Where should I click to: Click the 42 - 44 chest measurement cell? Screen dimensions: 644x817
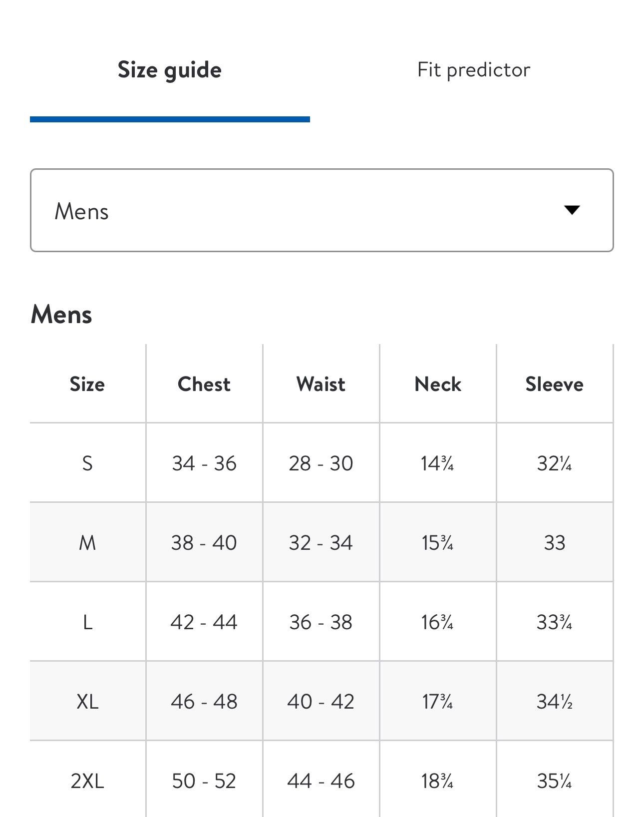point(204,622)
